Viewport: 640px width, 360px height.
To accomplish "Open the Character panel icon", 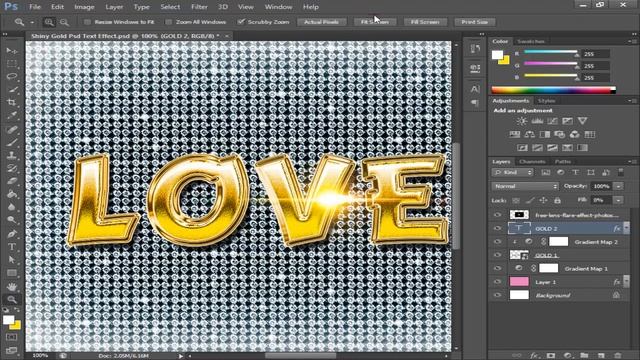I will [475, 89].
